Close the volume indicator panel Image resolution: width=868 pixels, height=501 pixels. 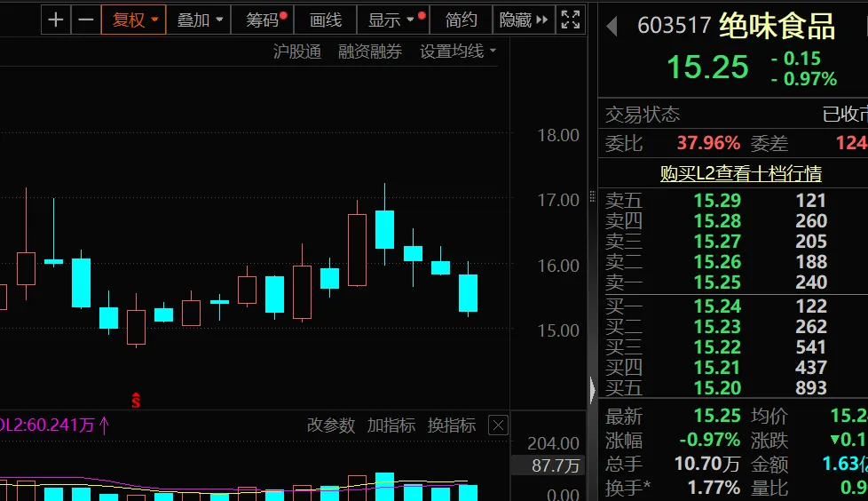tap(498, 425)
